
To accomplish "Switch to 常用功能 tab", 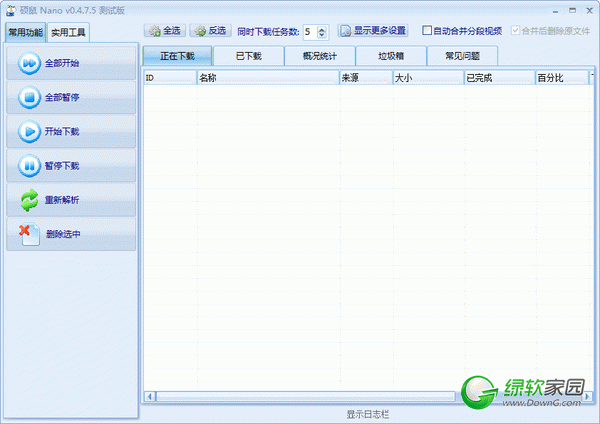I will pos(26,32).
